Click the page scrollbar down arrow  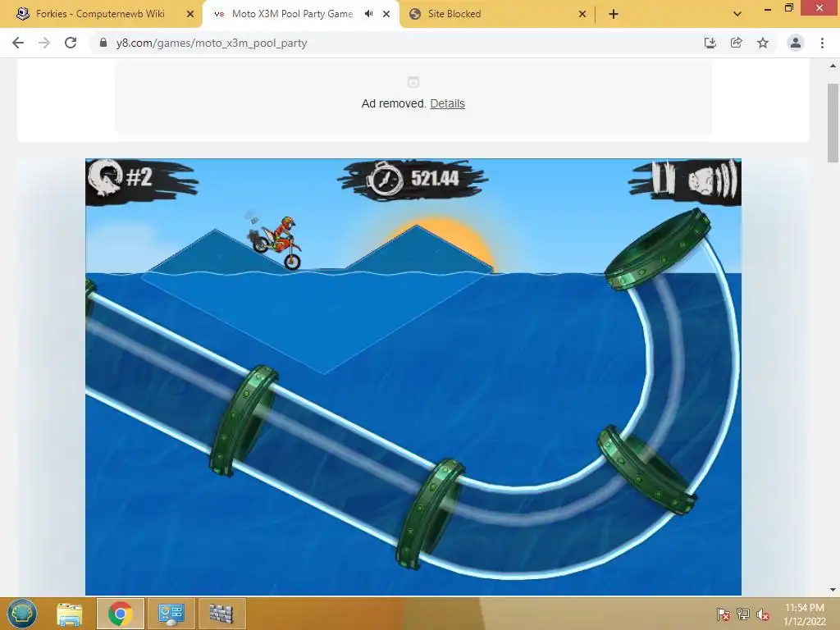(833, 590)
